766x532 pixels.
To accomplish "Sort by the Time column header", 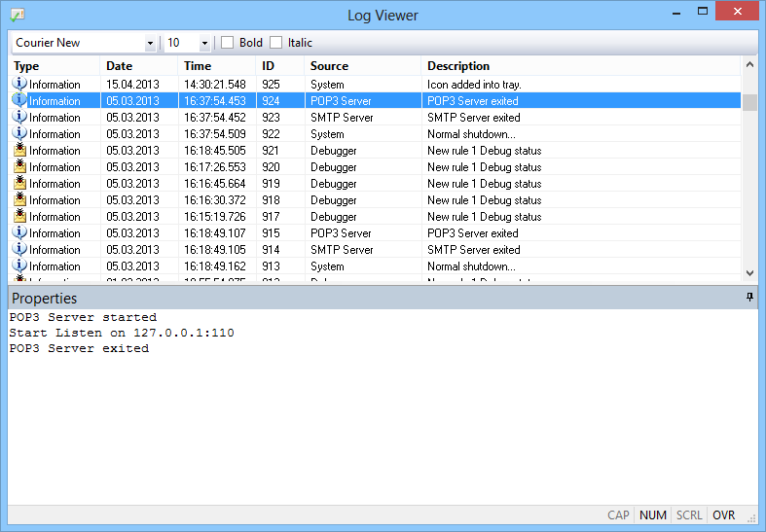I will (217, 66).
